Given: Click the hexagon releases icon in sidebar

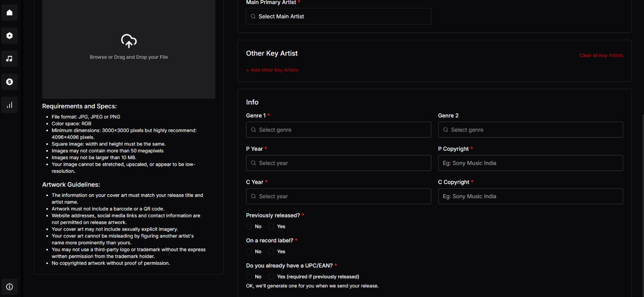Looking at the screenshot, I should point(10,36).
